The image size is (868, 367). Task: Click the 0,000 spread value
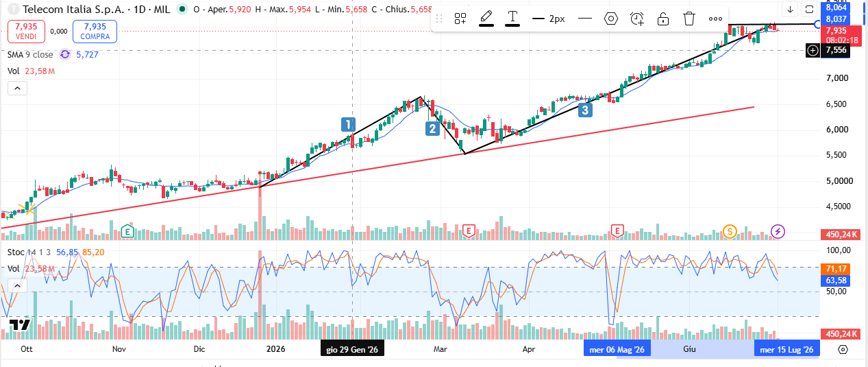click(x=59, y=32)
